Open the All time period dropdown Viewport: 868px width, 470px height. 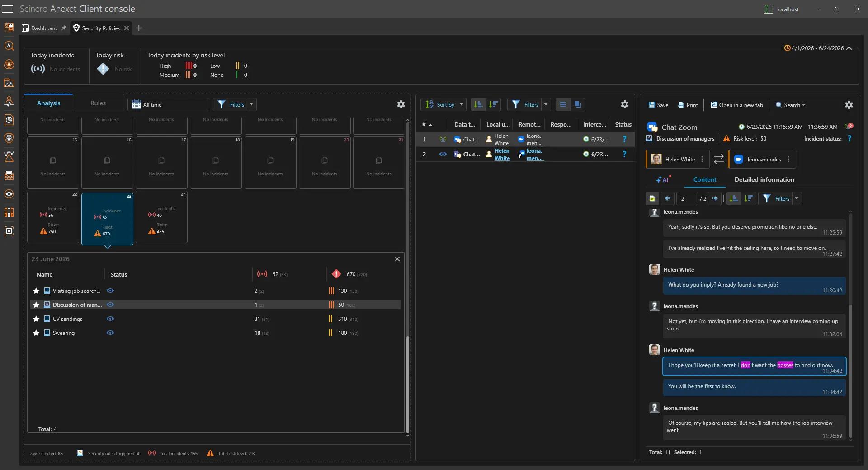click(168, 105)
